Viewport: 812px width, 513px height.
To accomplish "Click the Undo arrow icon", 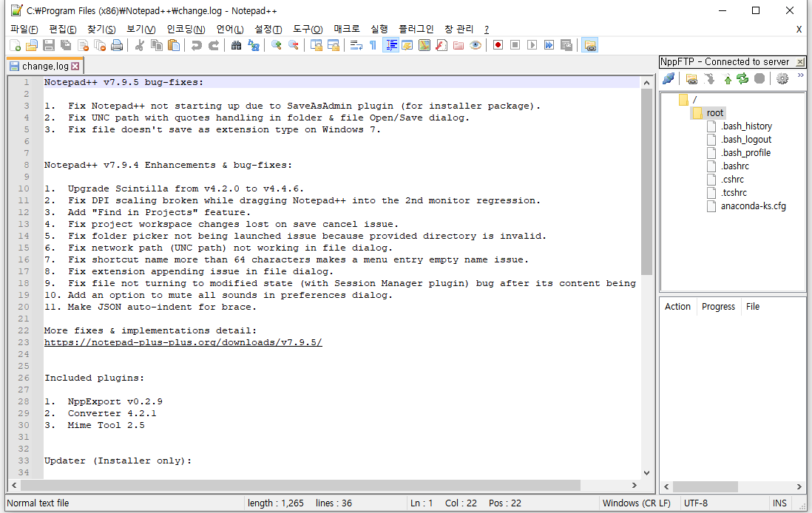I will point(196,46).
